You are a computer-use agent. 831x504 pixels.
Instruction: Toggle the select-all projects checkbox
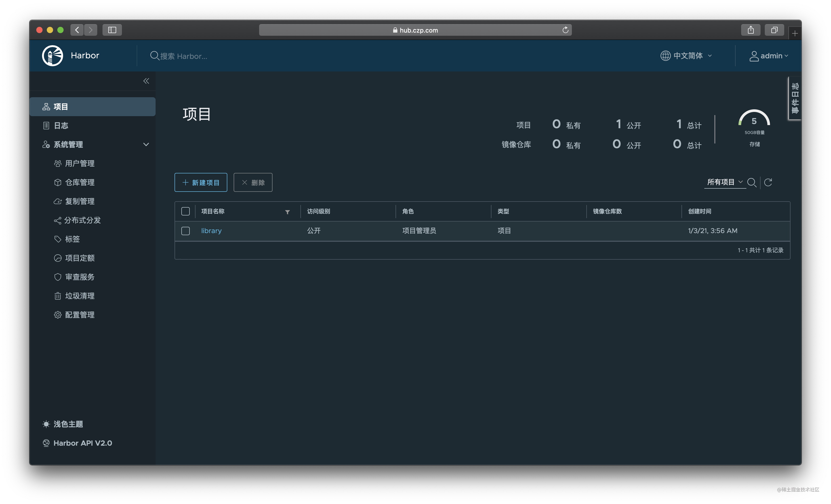coord(186,211)
